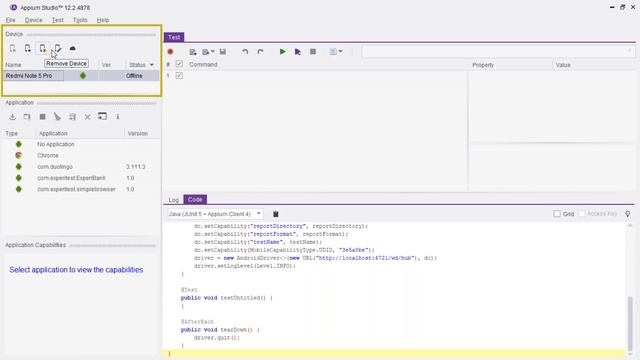Click the green Play test button

[282, 51]
